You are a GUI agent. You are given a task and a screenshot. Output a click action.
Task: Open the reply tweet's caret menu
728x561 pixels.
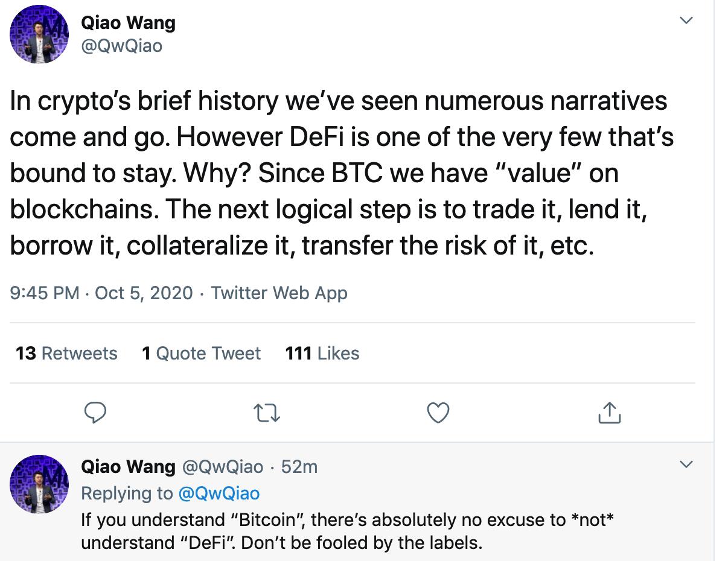(x=686, y=464)
